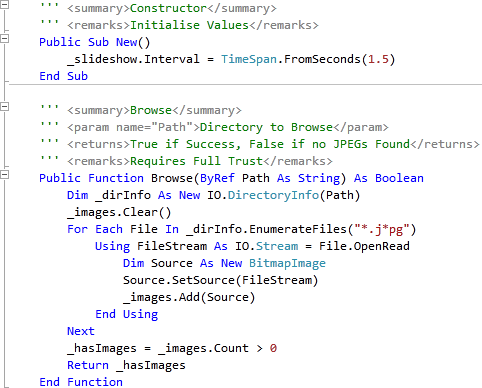482x388 pixels.
Task: Click the red '0' literal
Action: click(273, 348)
